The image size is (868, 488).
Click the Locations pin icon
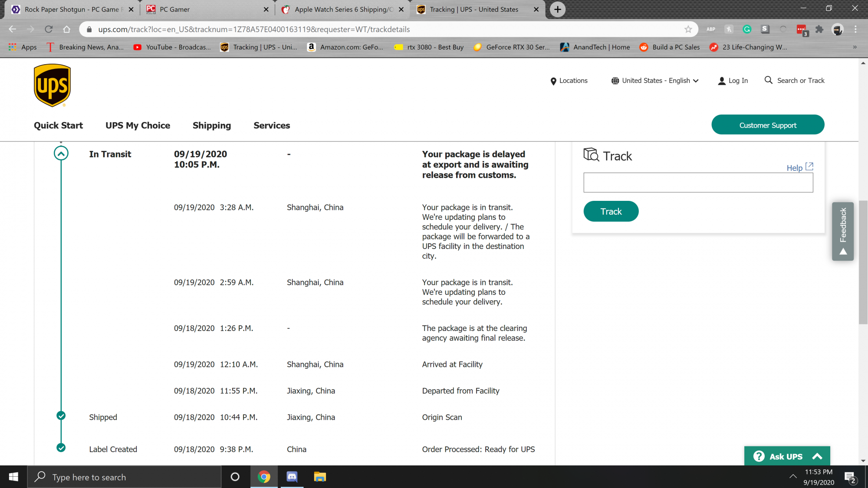coord(553,81)
